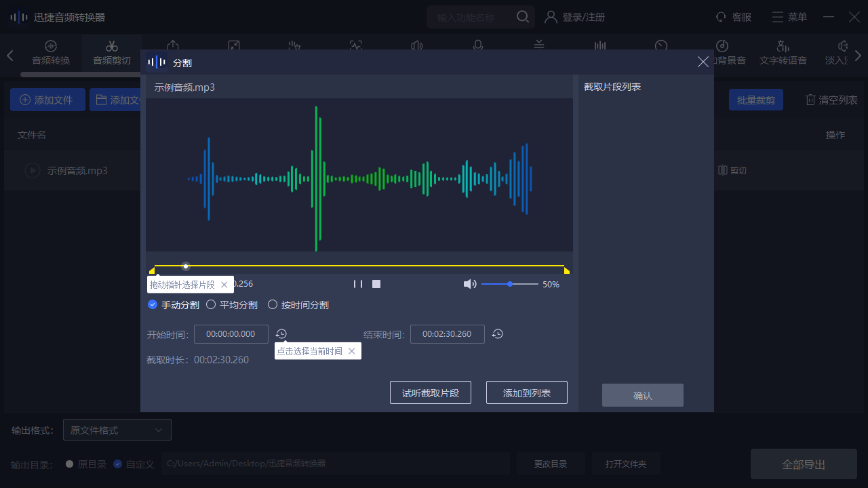This screenshot has width=868, height=488.
Task: Click the search magnifier icon
Action: [x=523, y=17]
